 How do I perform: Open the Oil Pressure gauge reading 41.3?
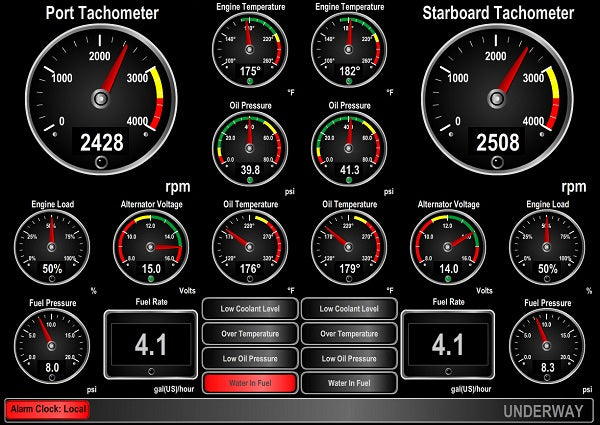click(349, 143)
